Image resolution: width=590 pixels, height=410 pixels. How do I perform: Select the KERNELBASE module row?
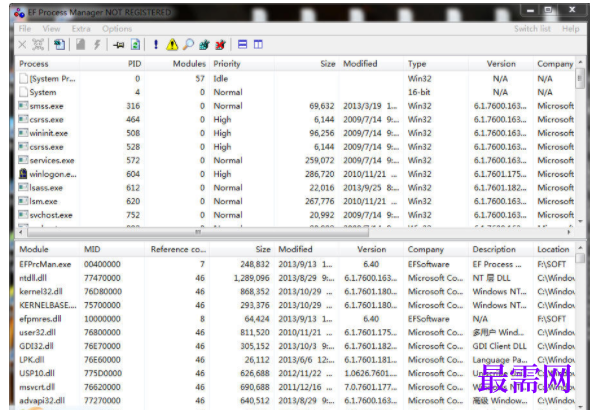point(295,305)
